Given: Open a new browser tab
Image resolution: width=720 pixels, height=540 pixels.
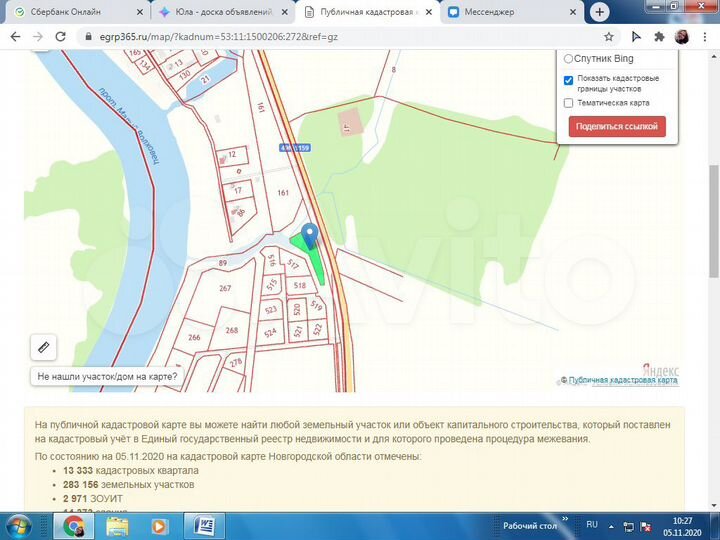Looking at the screenshot, I should pos(599,12).
